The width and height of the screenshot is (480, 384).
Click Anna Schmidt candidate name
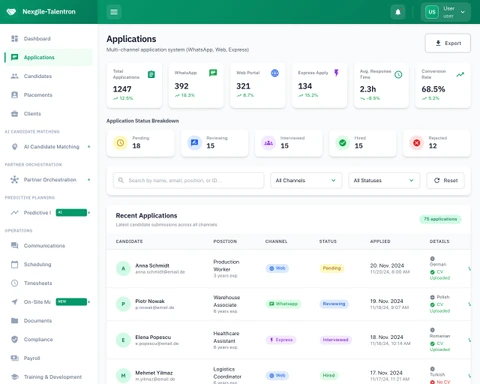click(152, 266)
